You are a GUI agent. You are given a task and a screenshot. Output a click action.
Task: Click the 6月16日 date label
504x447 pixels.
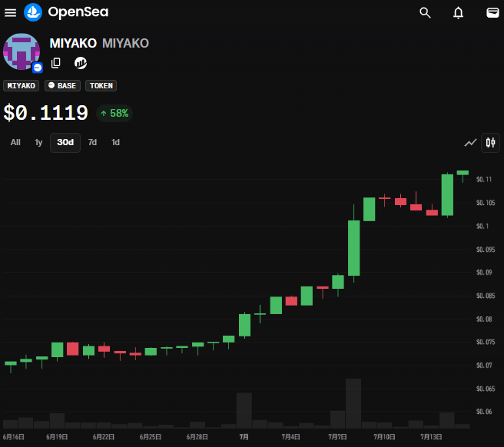click(x=14, y=437)
